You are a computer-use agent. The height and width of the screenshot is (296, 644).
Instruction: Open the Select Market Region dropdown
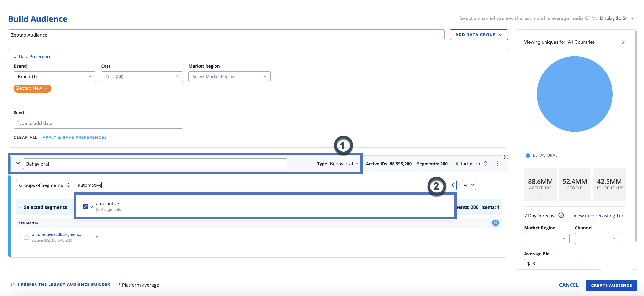[229, 76]
